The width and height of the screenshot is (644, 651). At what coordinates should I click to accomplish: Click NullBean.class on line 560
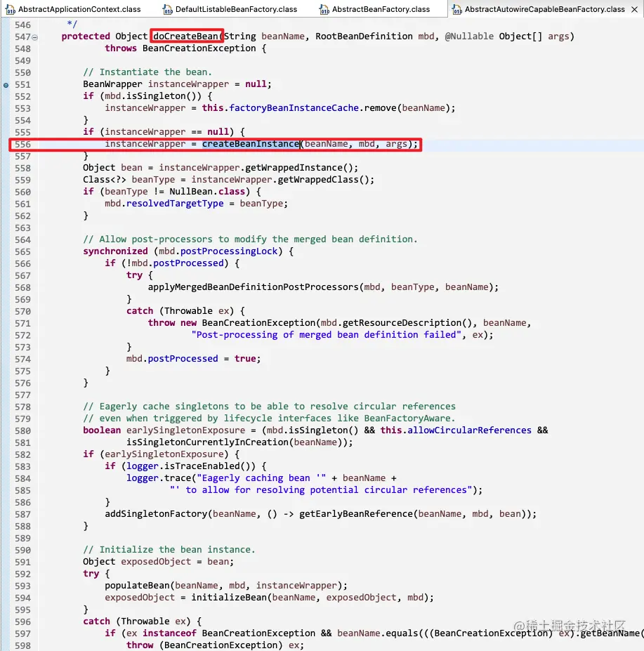[206, 192]
